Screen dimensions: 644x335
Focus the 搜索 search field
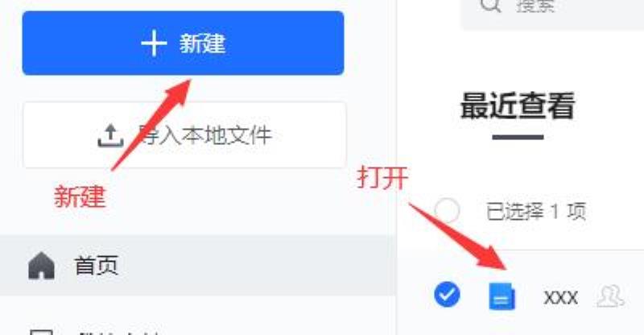click(553, 10)
